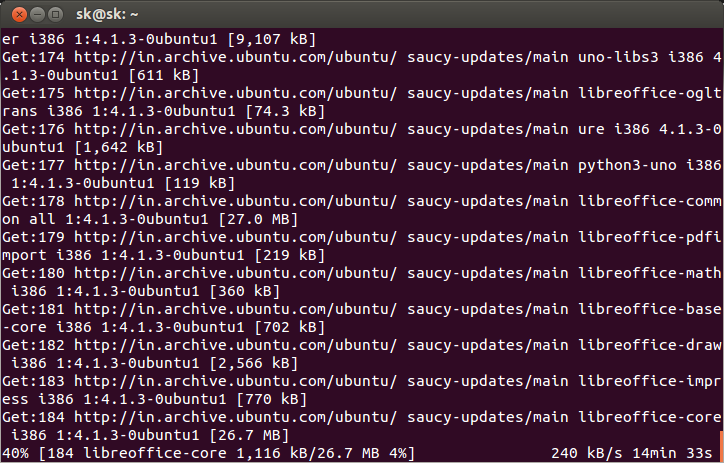This screenshot has width=724, height=463.
Task: Click the 'python3-uno' package name
Action: [627, 165]
